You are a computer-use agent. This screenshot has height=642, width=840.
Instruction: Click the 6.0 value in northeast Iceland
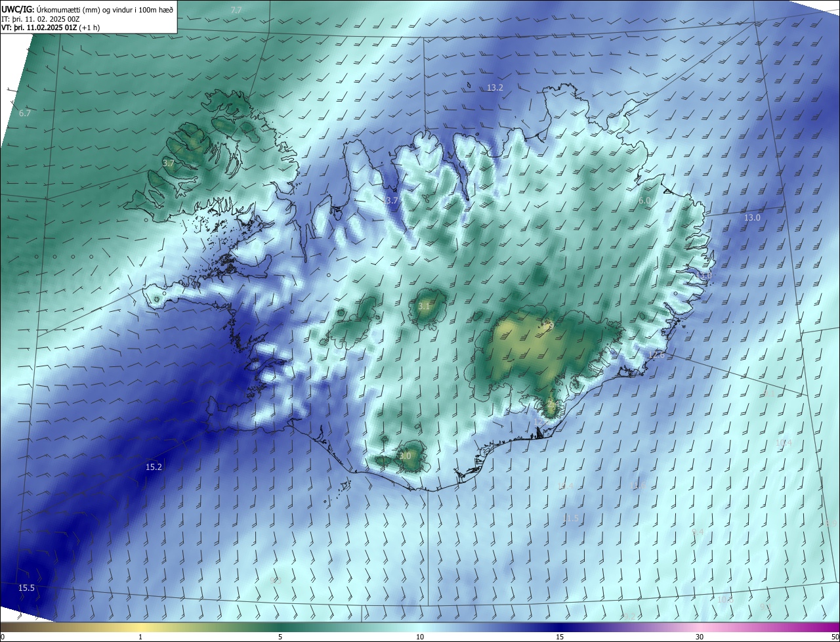click(644, 200)
